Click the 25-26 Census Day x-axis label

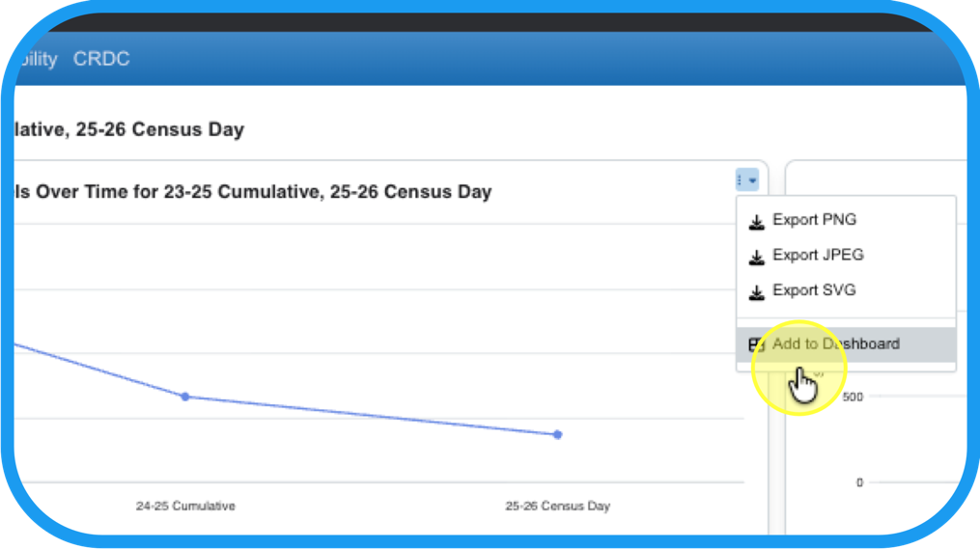pos(558,506)
